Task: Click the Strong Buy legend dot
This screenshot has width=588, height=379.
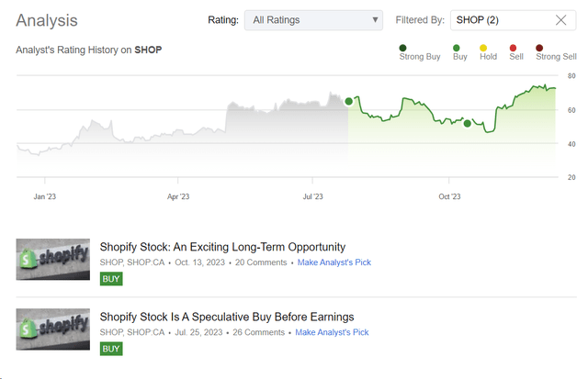Action: (402, 48)
